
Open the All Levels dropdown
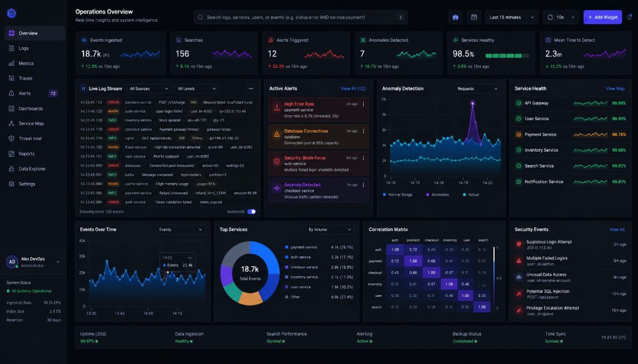click(x=197, y=88)
